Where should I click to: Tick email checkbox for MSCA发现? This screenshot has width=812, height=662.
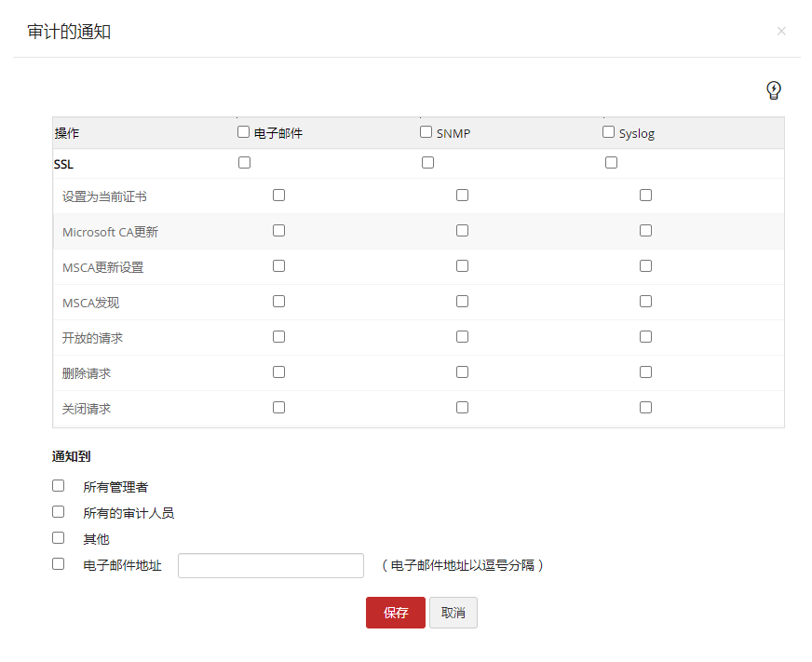point(279,302)
